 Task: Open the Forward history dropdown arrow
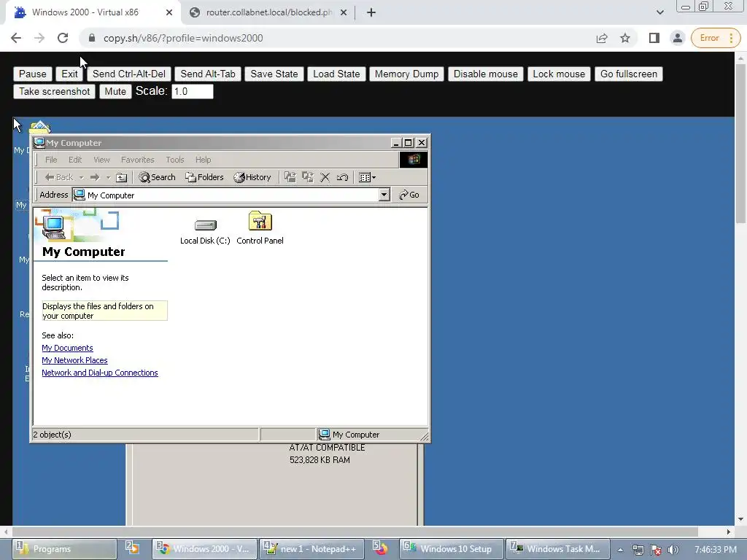click(108, 178)
